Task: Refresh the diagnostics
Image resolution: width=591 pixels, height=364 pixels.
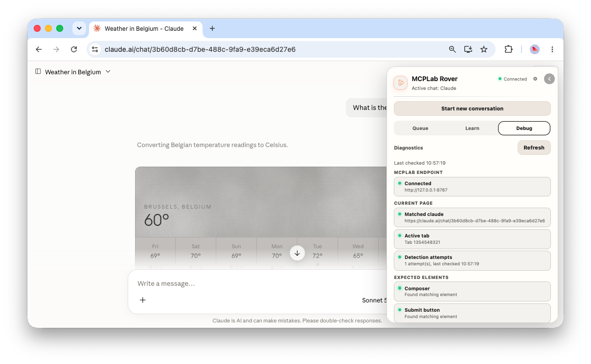Action: (x=534, y=148)
